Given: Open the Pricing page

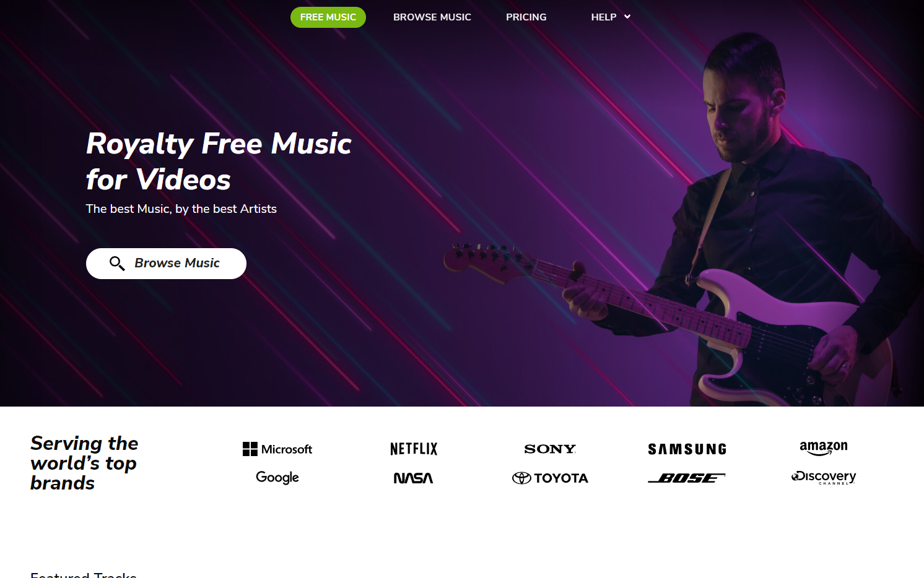Looking at the screenshot, I should click(526, 17).
